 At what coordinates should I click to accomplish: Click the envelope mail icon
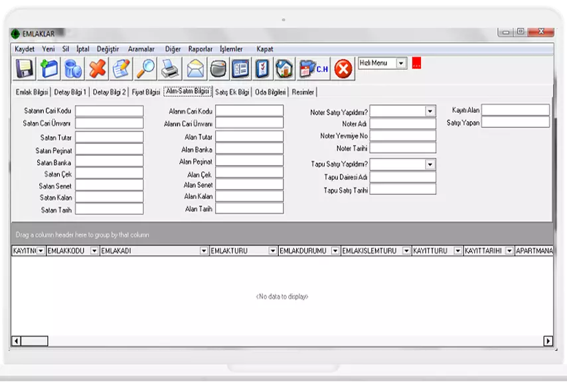pos(195,68)
